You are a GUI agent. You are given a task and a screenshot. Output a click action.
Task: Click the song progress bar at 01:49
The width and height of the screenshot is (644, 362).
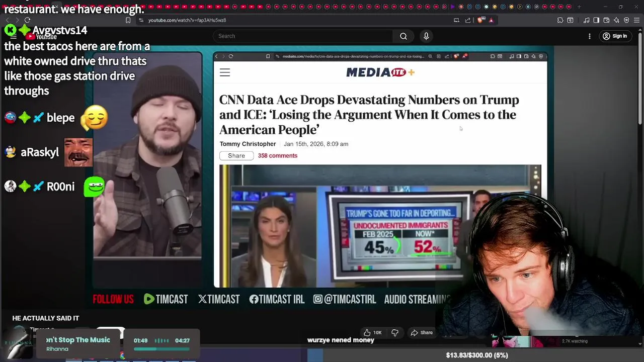coord(162,348)
